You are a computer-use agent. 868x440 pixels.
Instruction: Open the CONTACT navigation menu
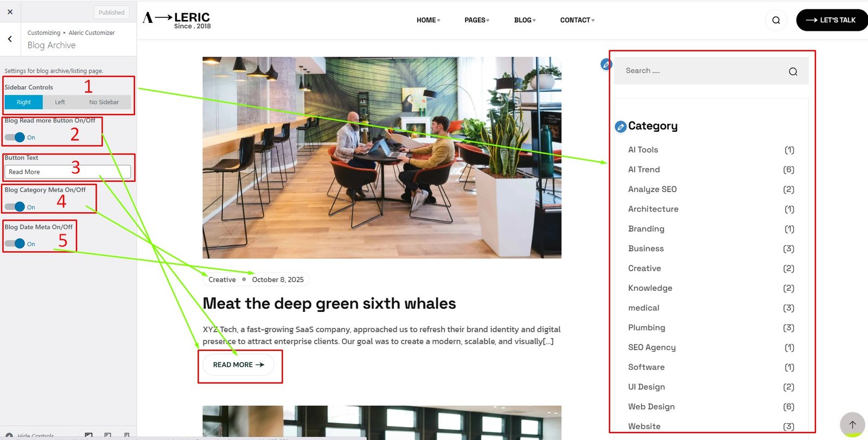tap(577, 20)
